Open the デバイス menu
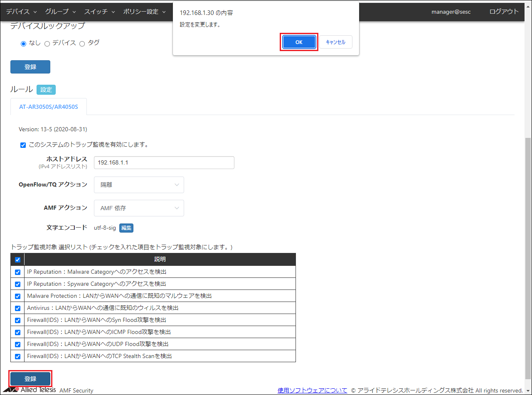Viewport: 532px width, 395px height. coord(21,12)
